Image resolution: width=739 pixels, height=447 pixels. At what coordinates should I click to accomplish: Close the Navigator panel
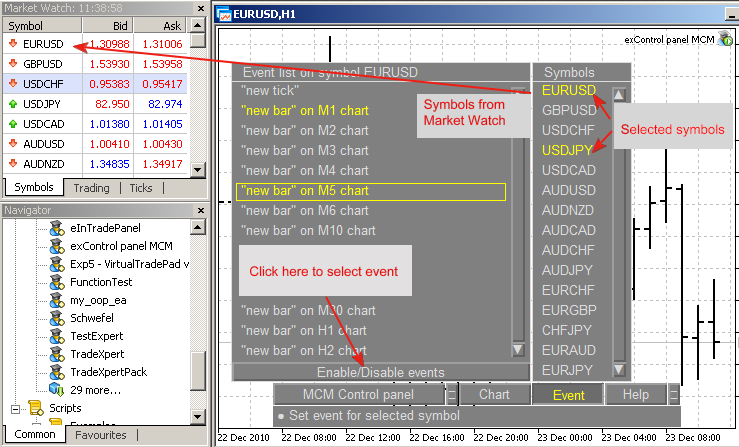click(x=201, y=210)
